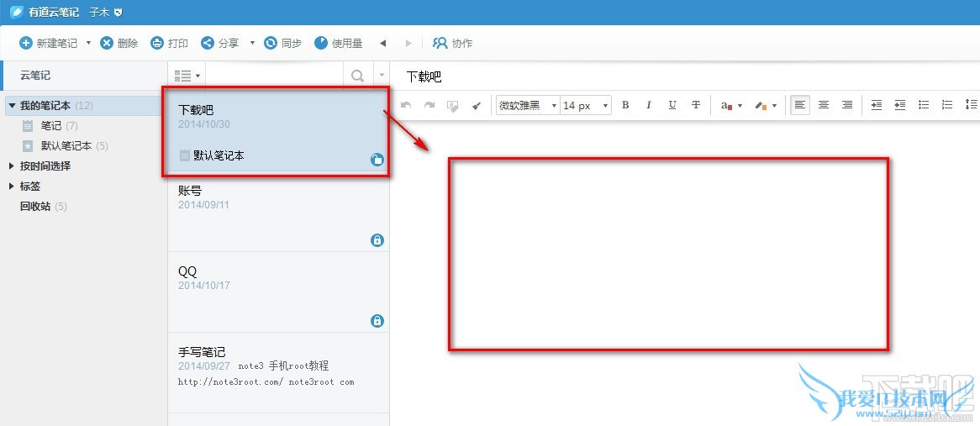Screen dimensions: 980x426
Task: Open the search options dropdown arrow
Action: 382,76
